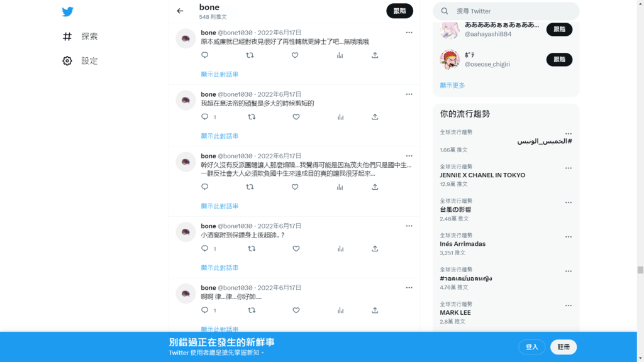View analytics of the third tweet
644x362 pixels.
coord(340,187)
